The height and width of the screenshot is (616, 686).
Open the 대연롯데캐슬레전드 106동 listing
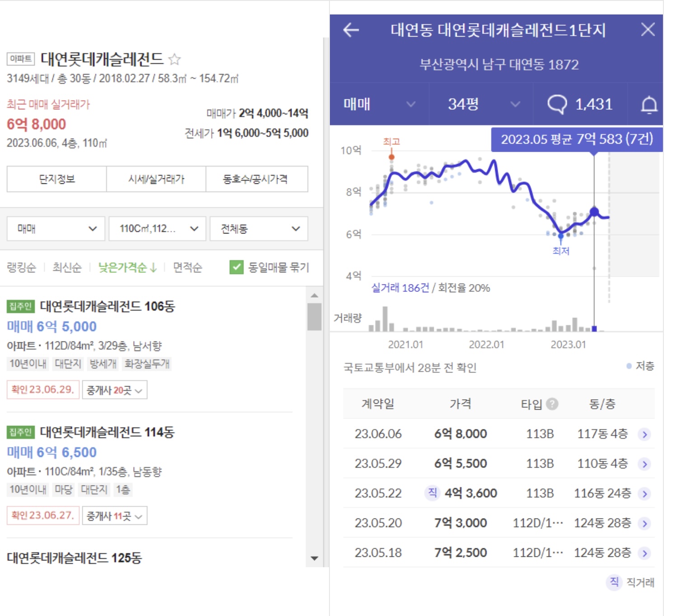click(x=108, y=306)
